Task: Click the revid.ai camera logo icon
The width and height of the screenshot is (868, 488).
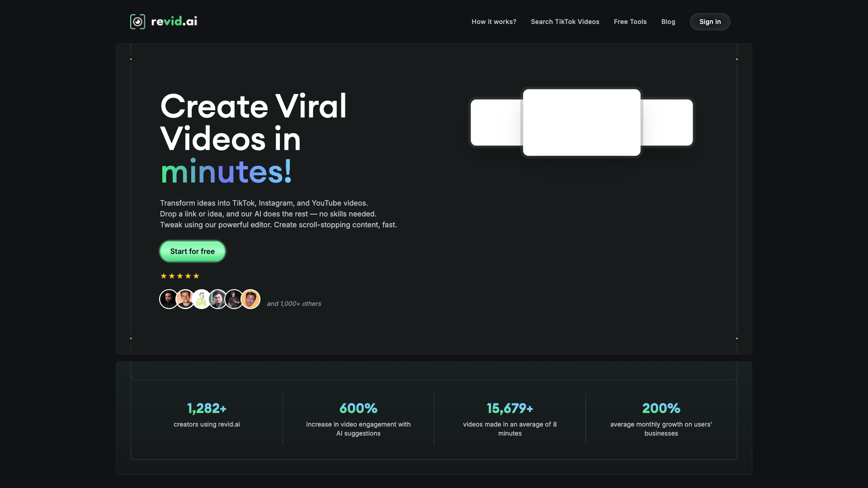Action: click(137, 21)
